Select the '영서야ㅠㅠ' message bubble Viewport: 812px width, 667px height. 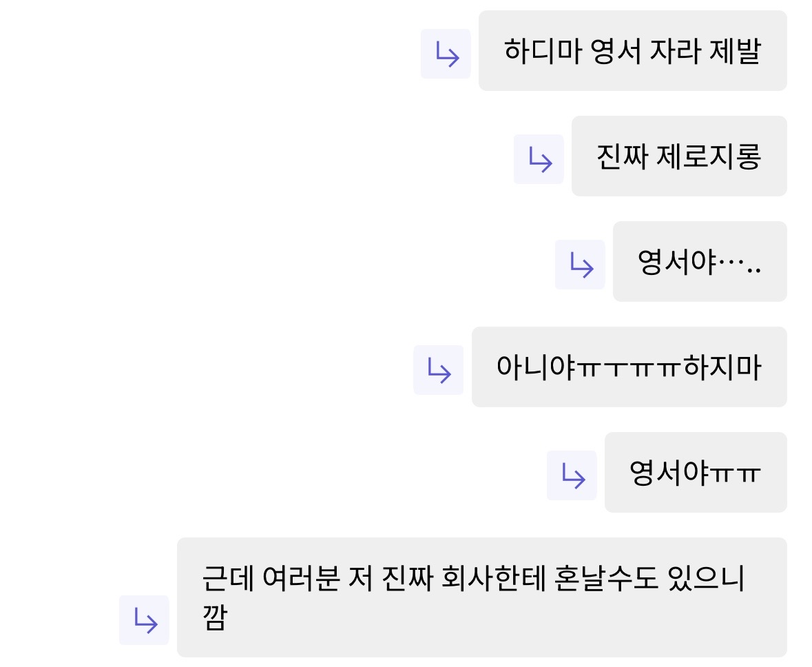695,473
